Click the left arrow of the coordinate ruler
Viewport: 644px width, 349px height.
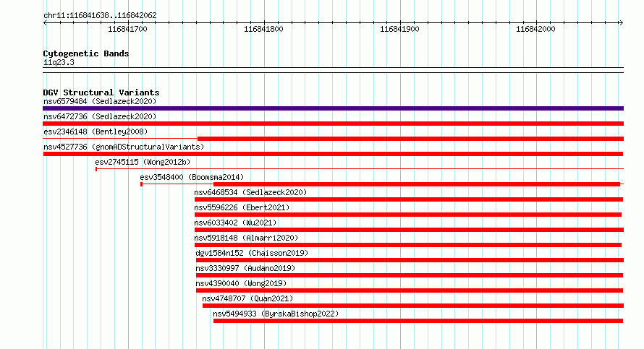click(x=45, y=22)
